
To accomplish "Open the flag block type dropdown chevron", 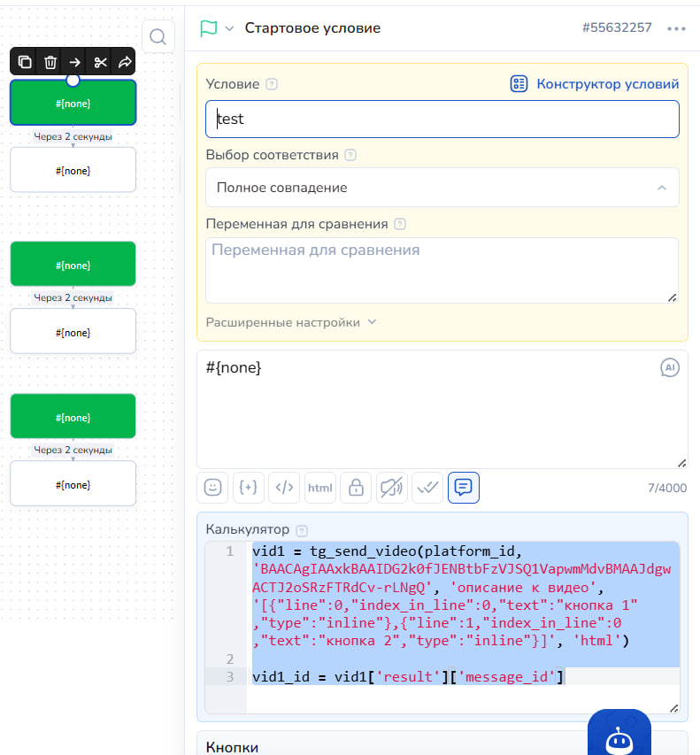I will [229, 28].
